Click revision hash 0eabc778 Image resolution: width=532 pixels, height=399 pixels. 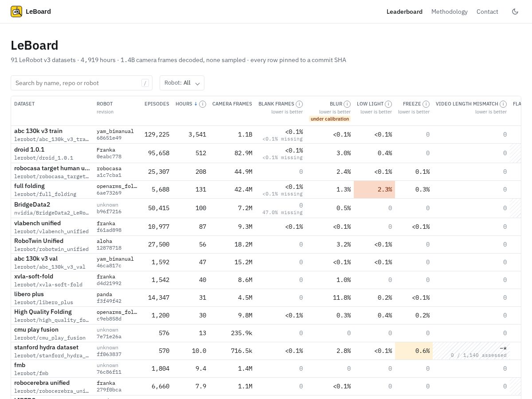109,156
